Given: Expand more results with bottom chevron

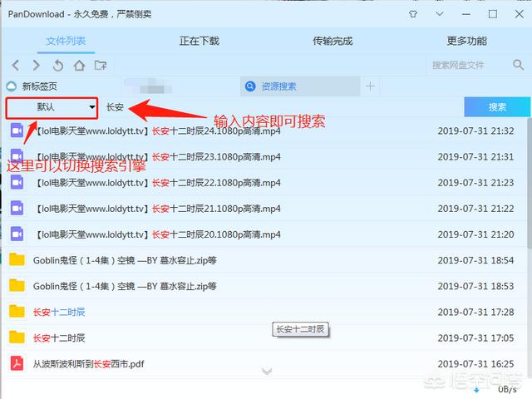Looking at the screenshot, I should click(x=267, y=372).
